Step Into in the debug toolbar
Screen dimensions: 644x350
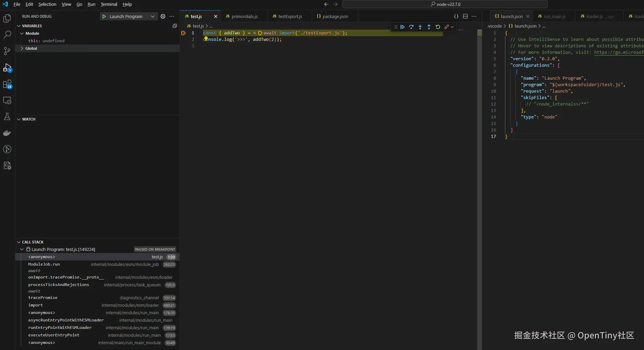point(420,27)
